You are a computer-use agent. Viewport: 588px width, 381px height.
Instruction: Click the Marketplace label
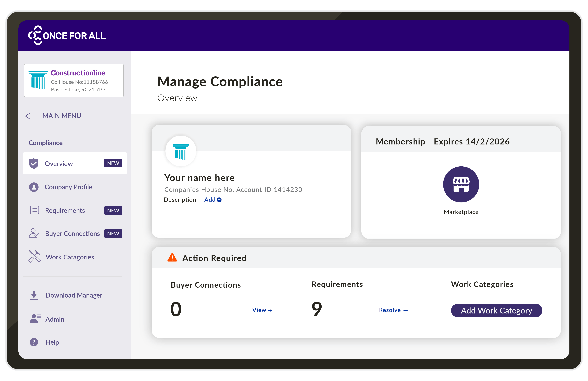point(461,212)
